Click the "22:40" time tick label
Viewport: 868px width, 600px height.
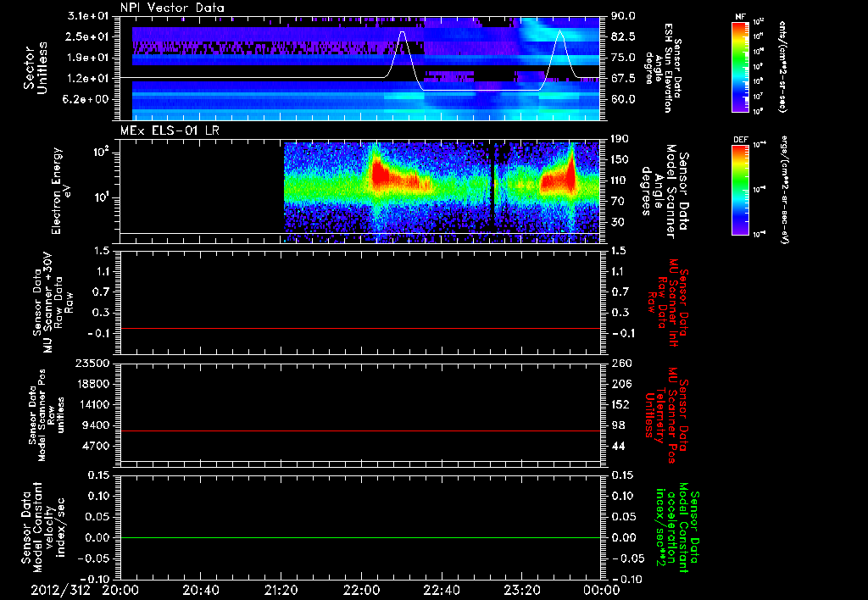click(442, 591)
